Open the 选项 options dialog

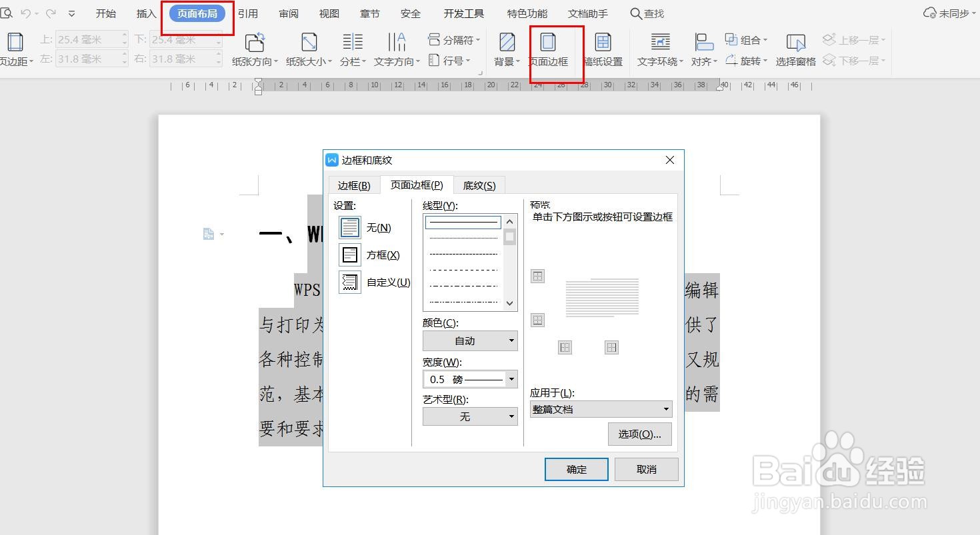[639, 434]
